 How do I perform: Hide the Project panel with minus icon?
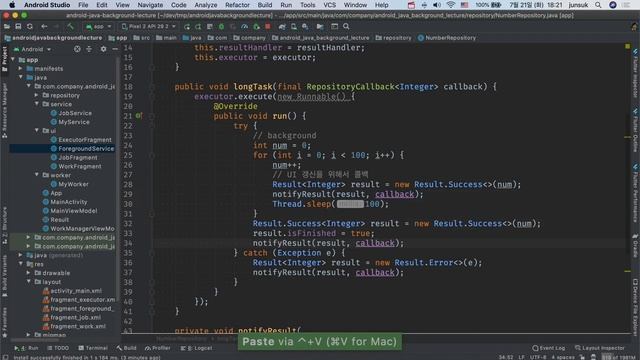(x=115, y=49)
